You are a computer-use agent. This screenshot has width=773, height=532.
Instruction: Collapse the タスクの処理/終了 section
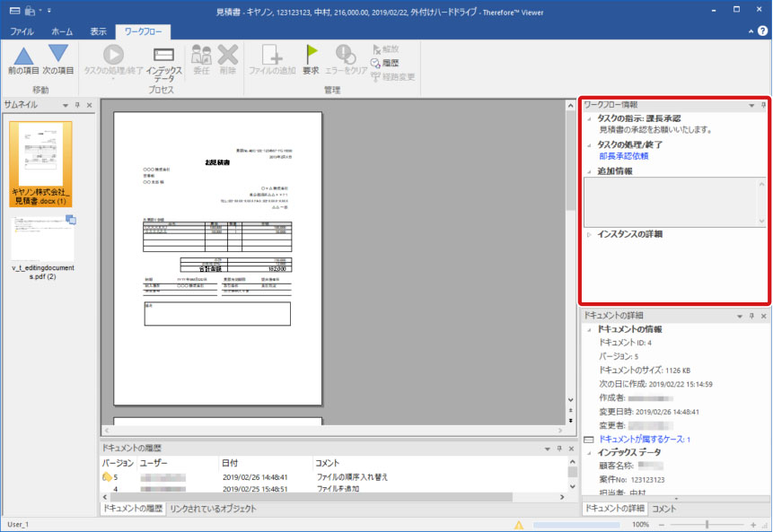coord(589,144)
